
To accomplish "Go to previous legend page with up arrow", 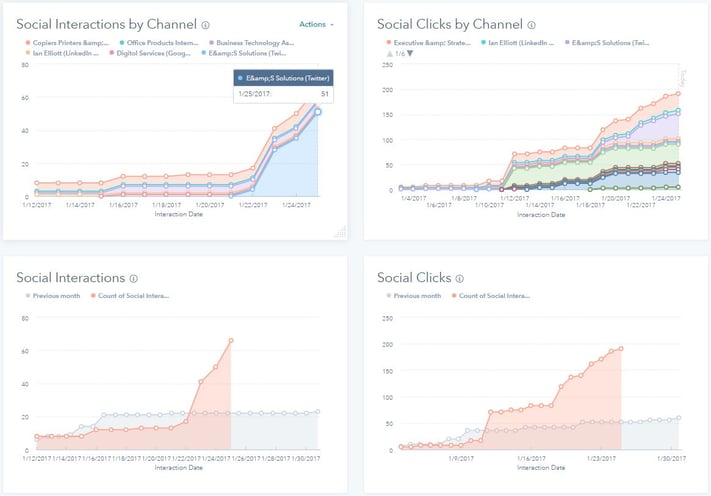I will click(x=388, y=54).
